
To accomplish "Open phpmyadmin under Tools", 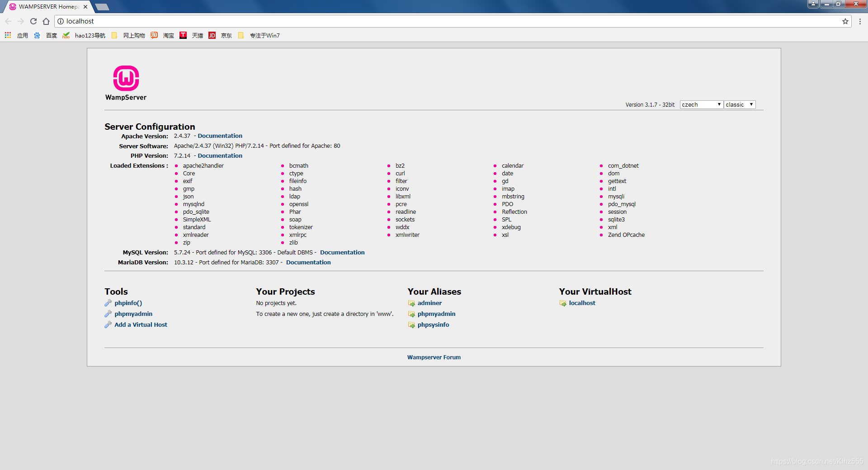I will (x=133, y=314).
